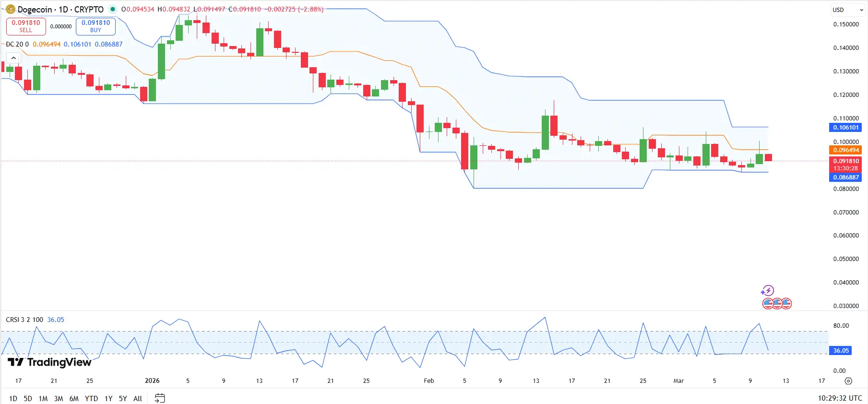The height and width of the screenshot is (404, 868).
Task: Switch to the YTD range
Action: tap(91, 398)
